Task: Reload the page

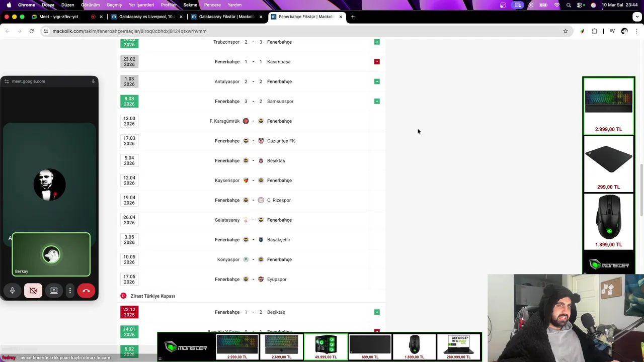Action: pos(31,31)
